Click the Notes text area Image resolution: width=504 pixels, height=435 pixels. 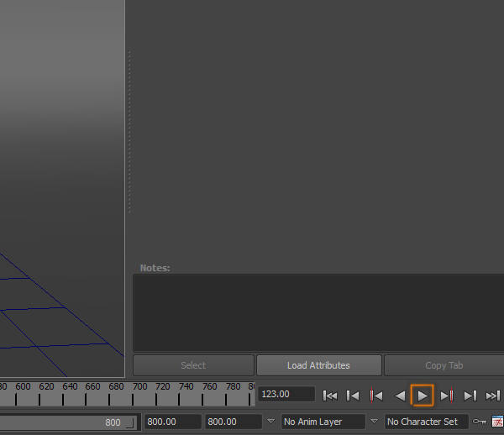[x=318, y=312]
